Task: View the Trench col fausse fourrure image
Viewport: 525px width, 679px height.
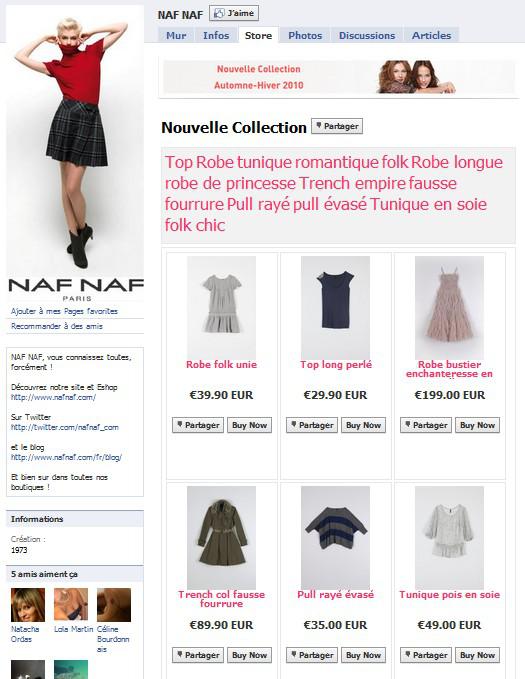Action: [221, 537]
